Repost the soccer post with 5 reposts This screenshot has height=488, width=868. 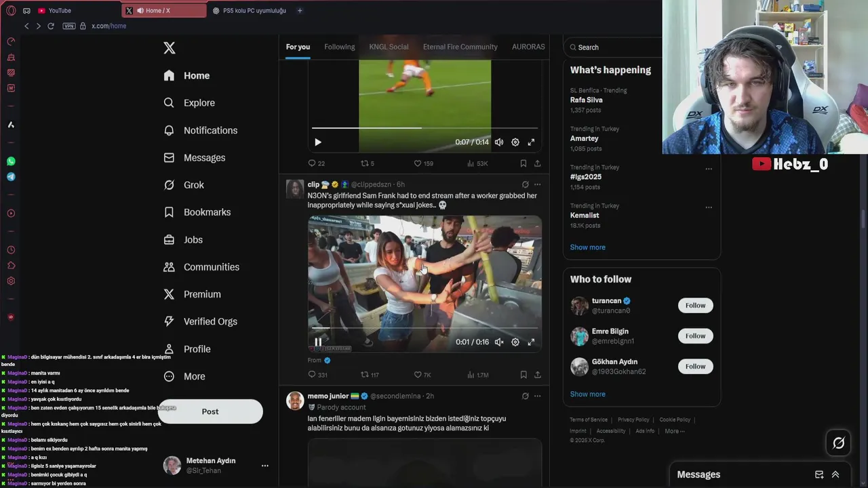(x=368, y=163)
